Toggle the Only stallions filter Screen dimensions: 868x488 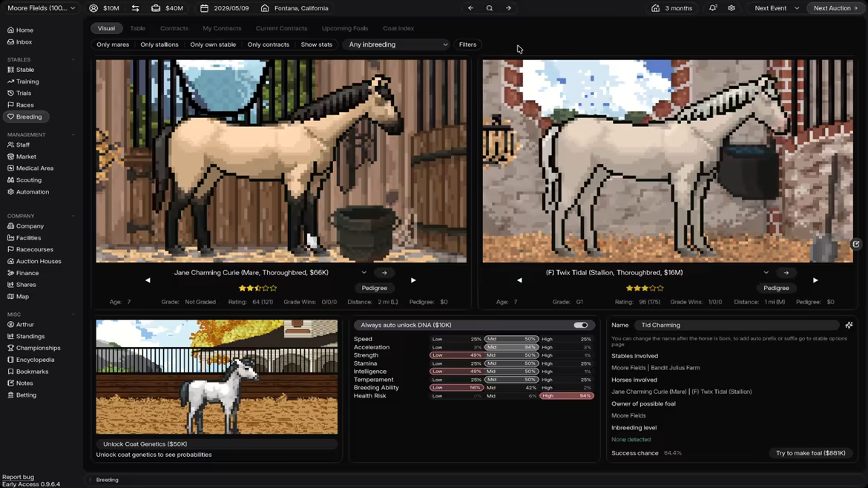[x=160, y=44]
